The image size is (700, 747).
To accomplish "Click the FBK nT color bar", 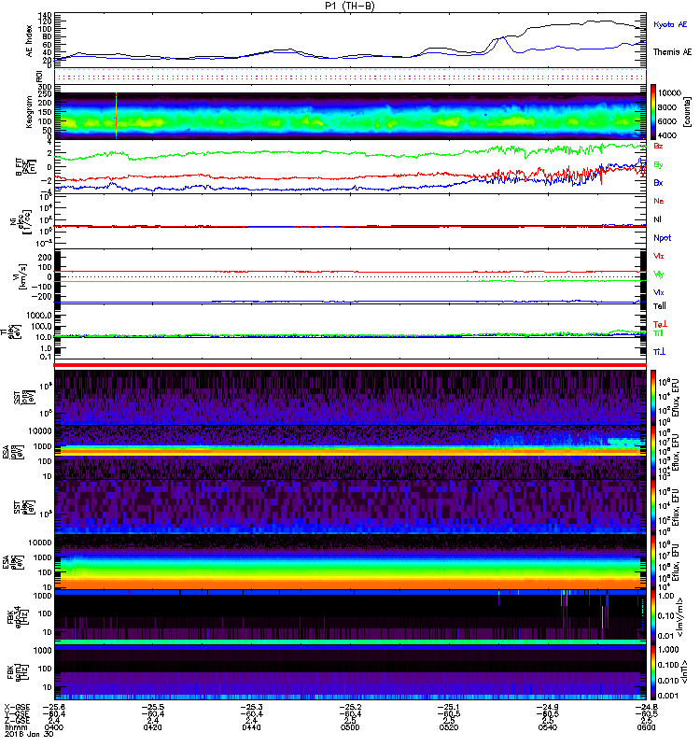I will coord(653,672).
